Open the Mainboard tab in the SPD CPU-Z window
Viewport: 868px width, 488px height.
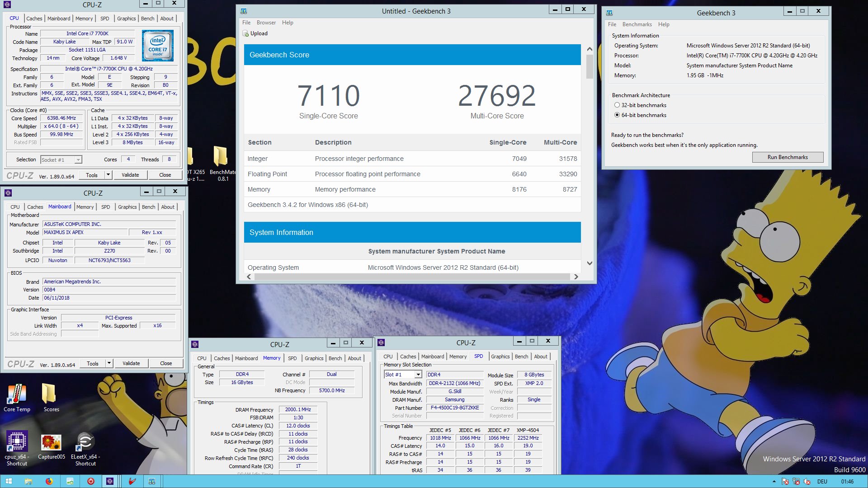[433, 357]
